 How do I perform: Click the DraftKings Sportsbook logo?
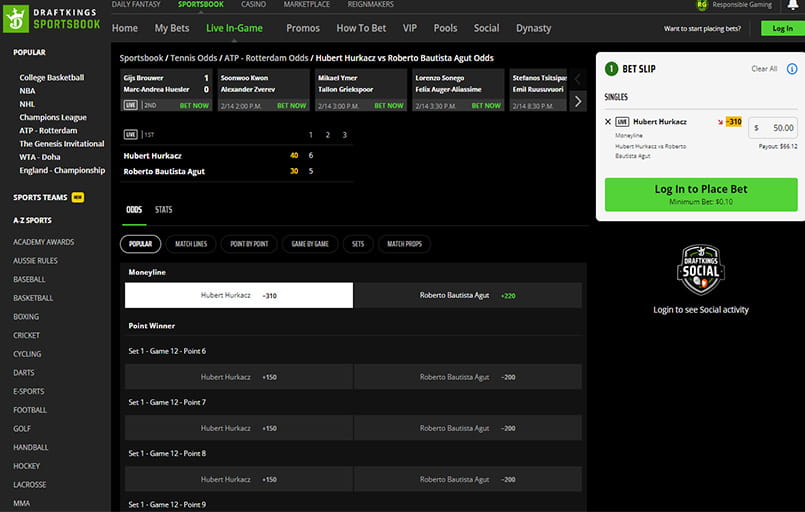point(52,19)
